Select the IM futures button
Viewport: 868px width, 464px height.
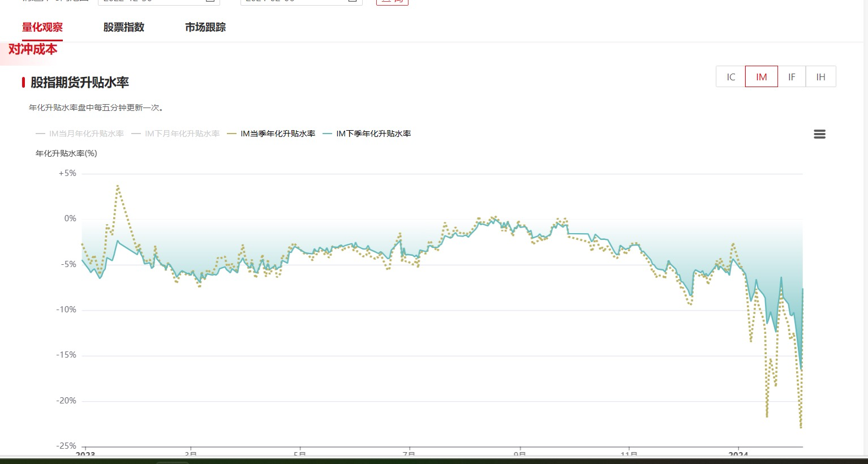pos(762,76)
